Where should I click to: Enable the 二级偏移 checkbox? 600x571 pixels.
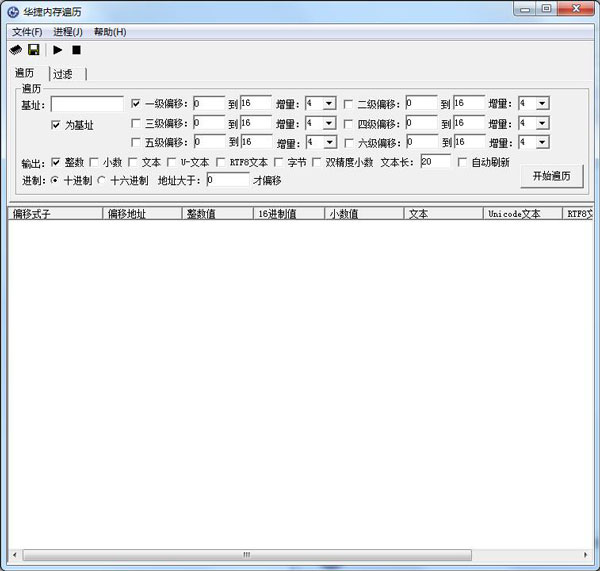point(348,104)
